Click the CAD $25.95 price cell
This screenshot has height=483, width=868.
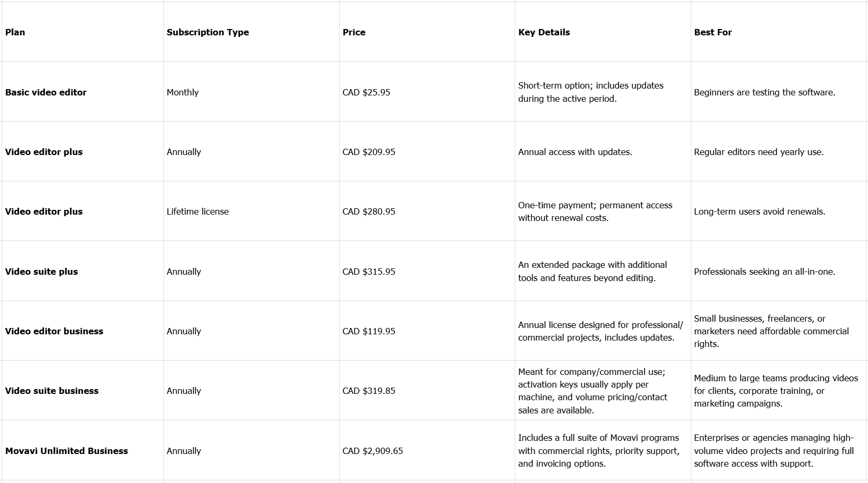click(367, 92)
